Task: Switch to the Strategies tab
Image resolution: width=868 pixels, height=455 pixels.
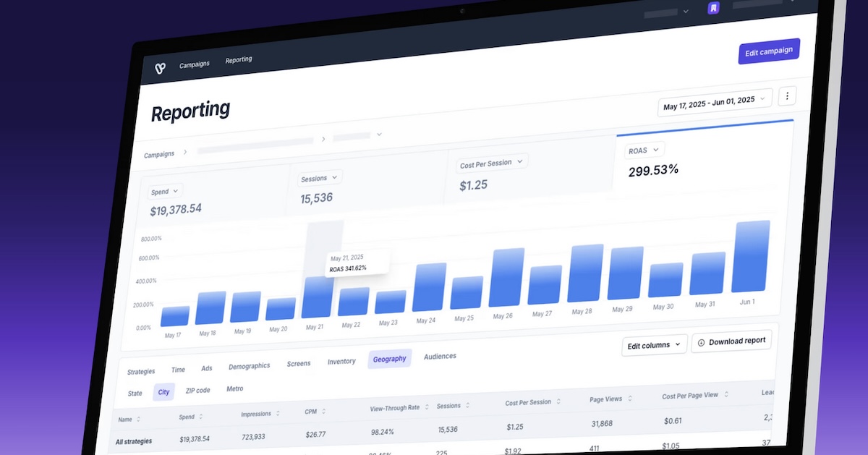Action: 141,372
